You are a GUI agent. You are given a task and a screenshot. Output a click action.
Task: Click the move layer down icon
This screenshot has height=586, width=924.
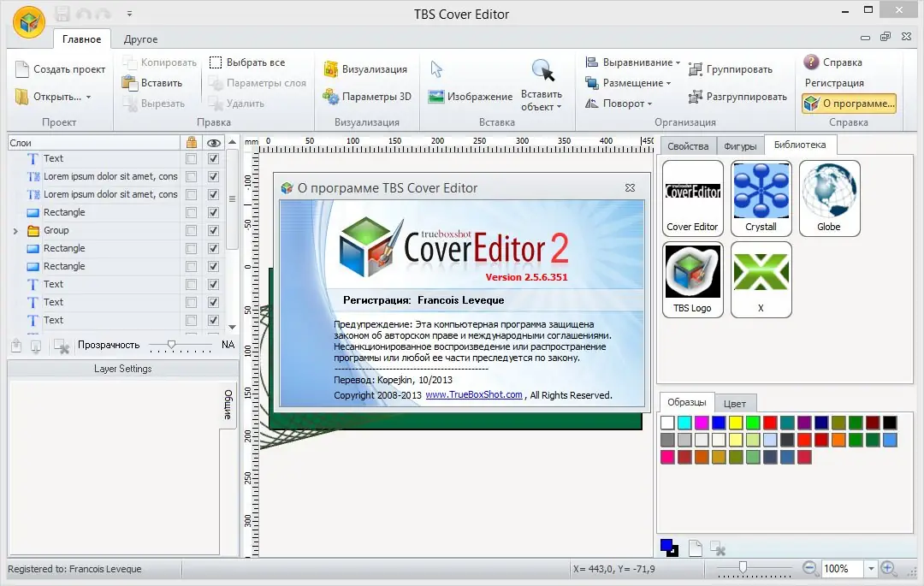[36, 346]
